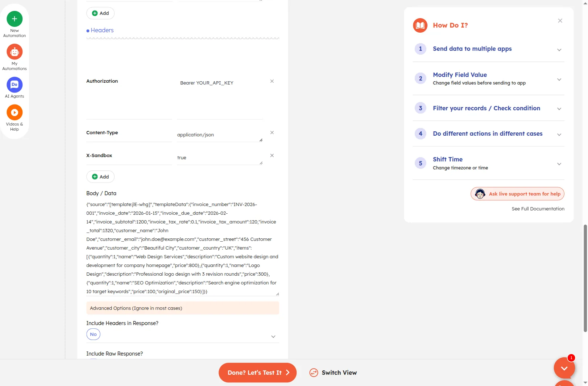Click the Authorization header key field
The width and height of the screenshot is (588, 386).
(129, 81)
